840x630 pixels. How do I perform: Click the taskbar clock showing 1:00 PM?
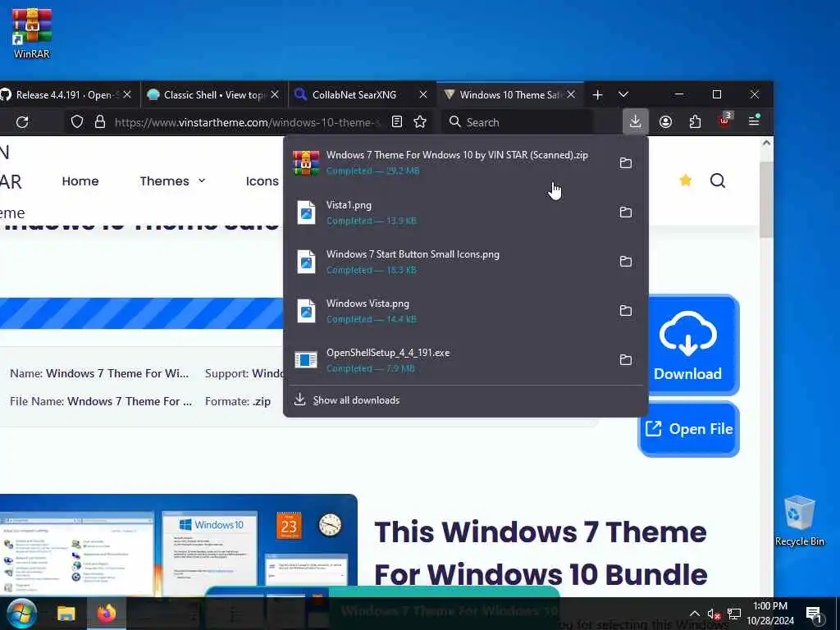tap(770, 614)
